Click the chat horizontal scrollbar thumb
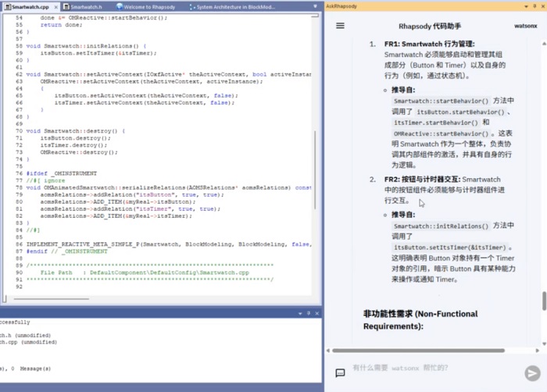This screenshot has width=547, height=392. 418,351
